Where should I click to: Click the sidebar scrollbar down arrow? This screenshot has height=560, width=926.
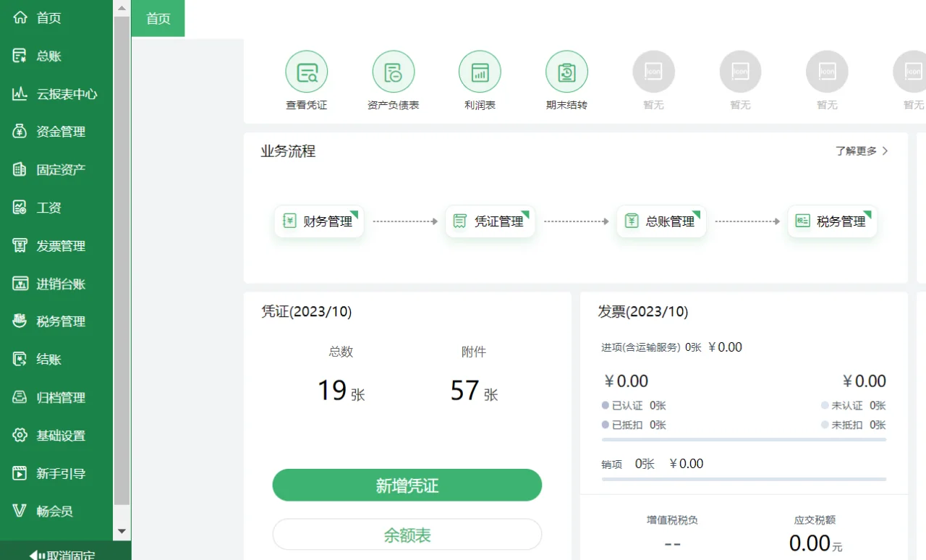point(122,530)
